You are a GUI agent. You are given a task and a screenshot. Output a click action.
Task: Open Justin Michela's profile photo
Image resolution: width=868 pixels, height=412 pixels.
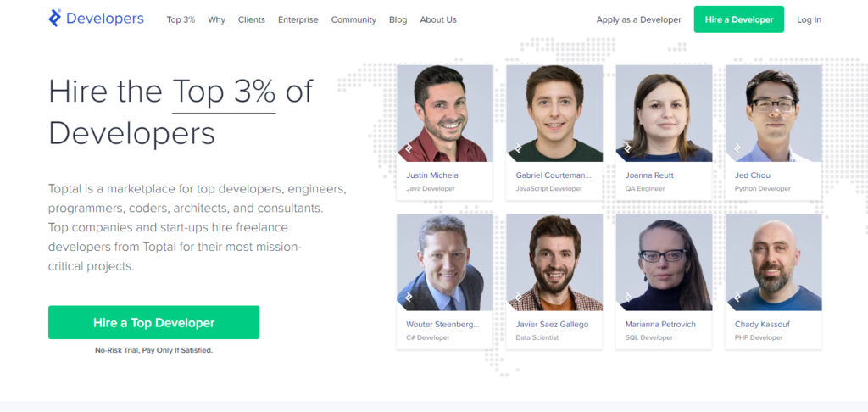click(445, 114)
